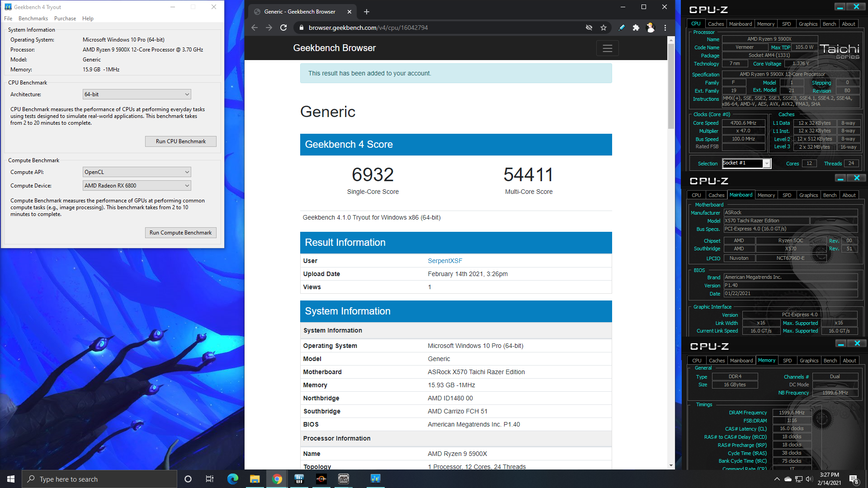Click the OneDrive cloud tray icon
This screenshot has height=488, width=868.
click(x=788, y=479)
